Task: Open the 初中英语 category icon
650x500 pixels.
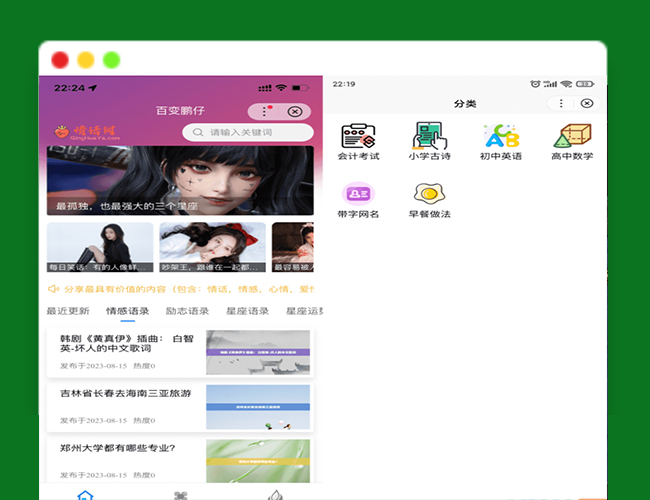Action: [501, 136]
